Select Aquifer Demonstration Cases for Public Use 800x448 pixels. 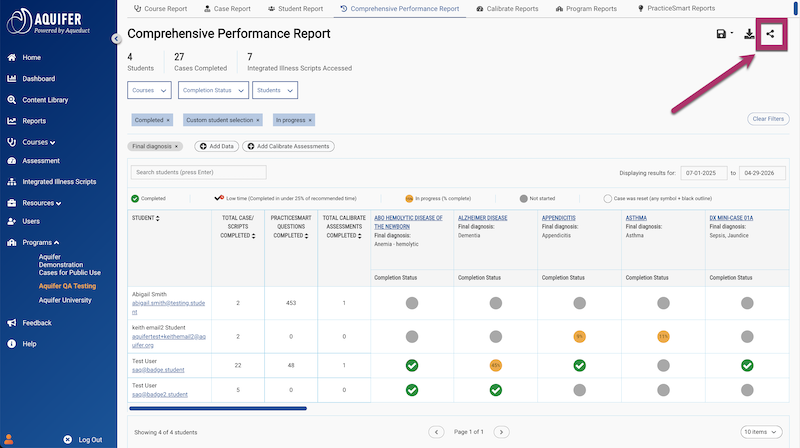tap(70, 265)
